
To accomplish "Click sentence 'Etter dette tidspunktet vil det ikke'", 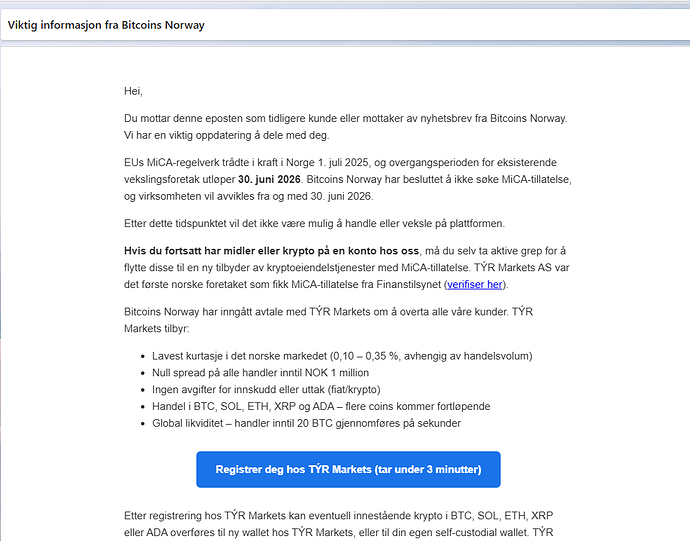I will click(x=314, y=224).
